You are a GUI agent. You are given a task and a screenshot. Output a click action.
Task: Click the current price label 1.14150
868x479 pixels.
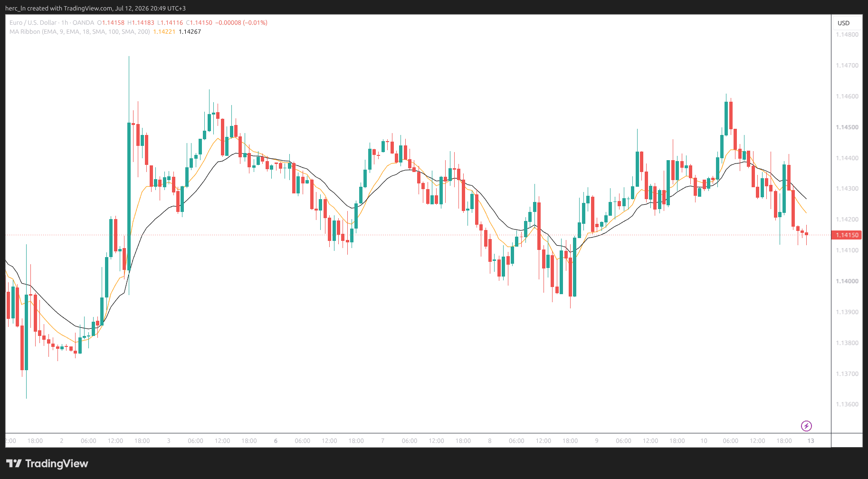(847, 235)
